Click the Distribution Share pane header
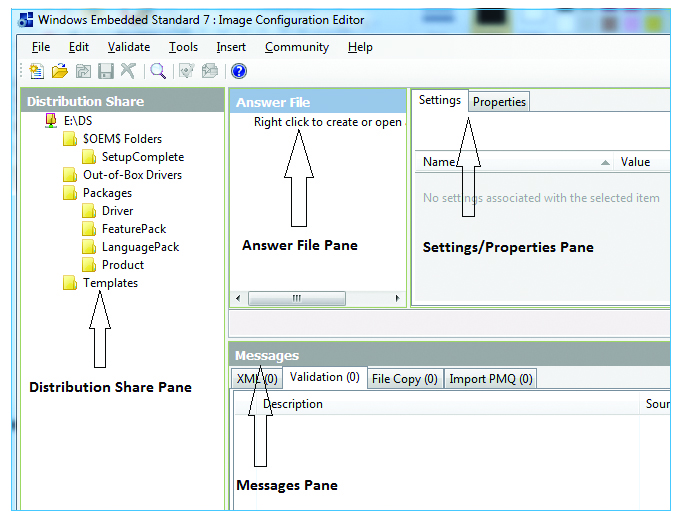682x523 pixels. [123, 101]
